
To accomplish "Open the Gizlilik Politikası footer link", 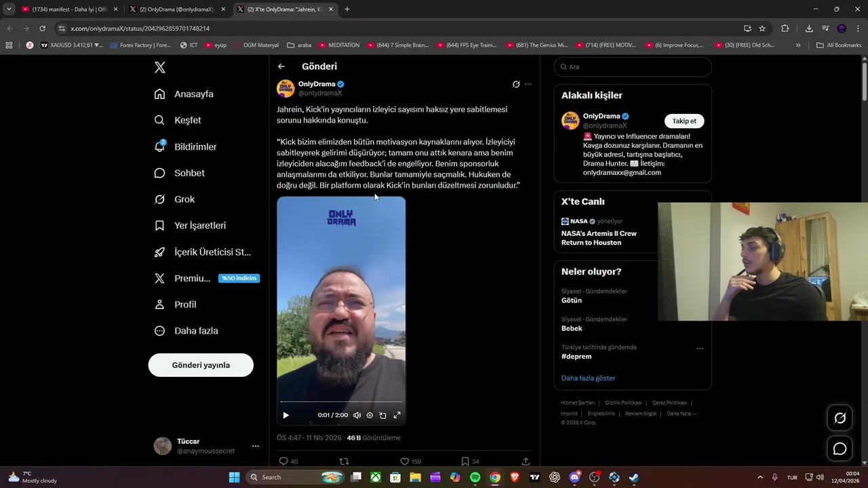I will coord(623,403).
